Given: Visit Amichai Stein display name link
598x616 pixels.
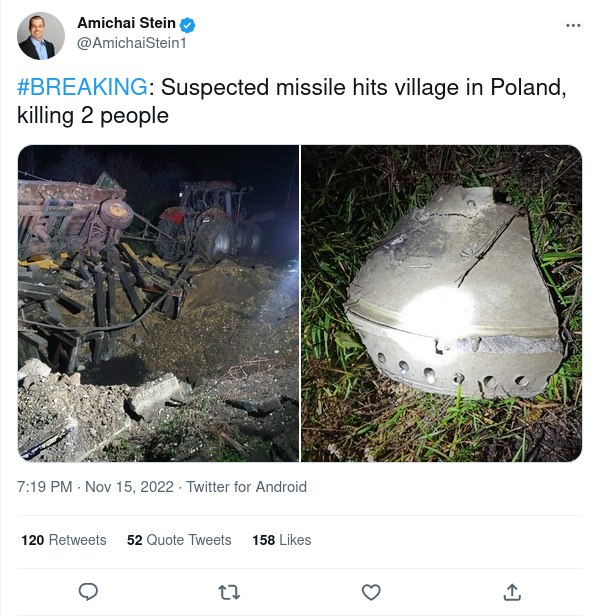Looking at the screenshot, I should 126,23.
